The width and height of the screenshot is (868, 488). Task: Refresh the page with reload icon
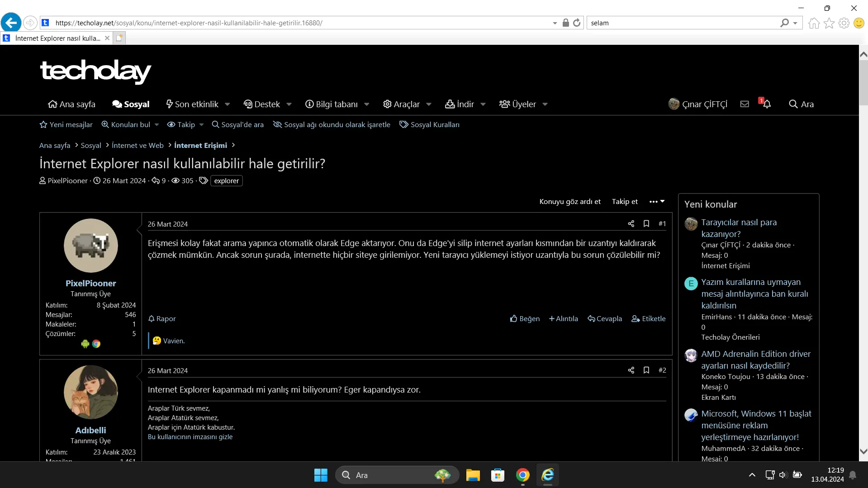coord(577,23)
